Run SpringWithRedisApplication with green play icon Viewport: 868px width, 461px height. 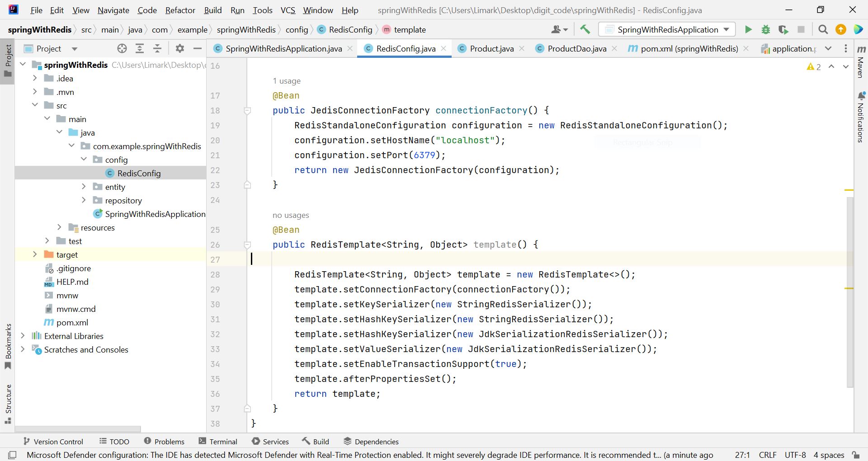coord(748,30)
